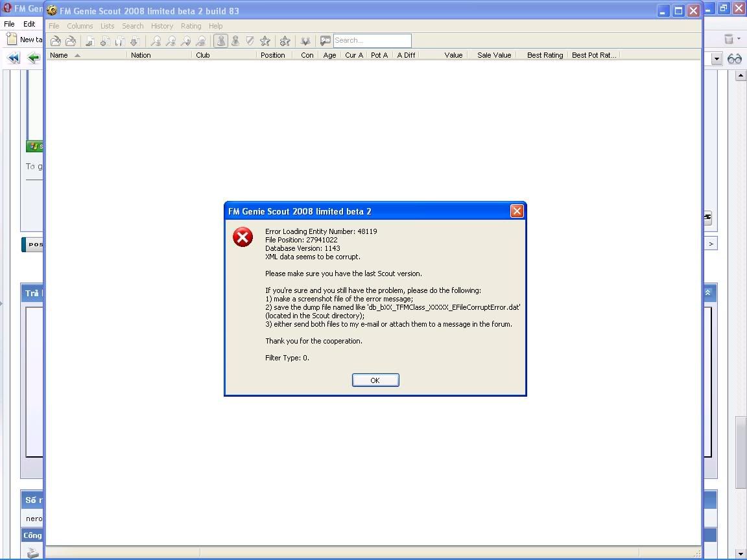Screen dimensions: 747x560
Task: Click the Opera rewind double-arrow icon
Action: click(14, 58)
